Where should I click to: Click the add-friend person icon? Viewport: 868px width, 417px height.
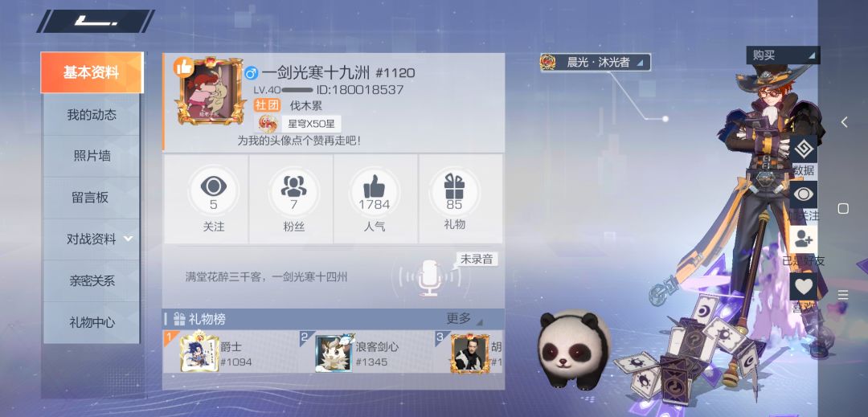pyautogui.click(x=803, y=239)
